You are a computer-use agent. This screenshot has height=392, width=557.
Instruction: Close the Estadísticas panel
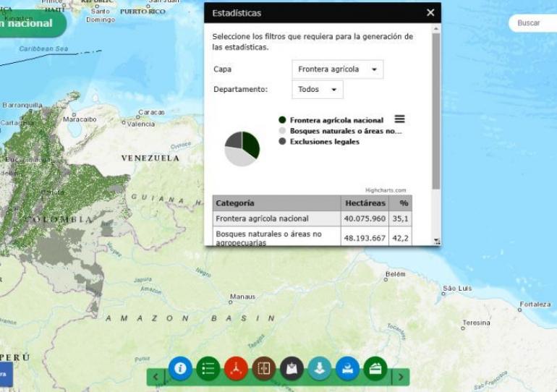(x=430, y=13)
